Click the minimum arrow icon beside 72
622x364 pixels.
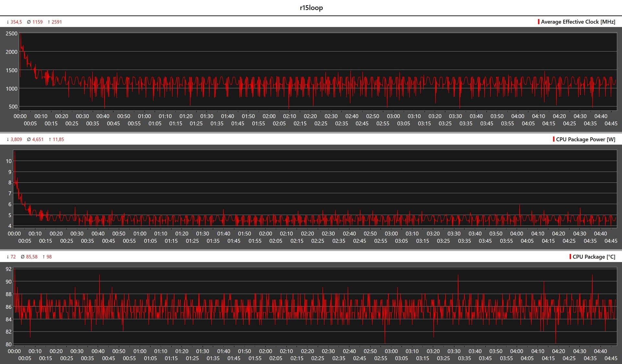tap(8, 257)
